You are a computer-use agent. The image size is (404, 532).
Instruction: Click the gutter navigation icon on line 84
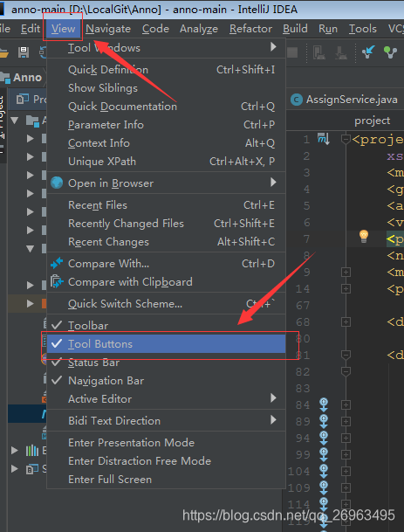point(324,404)
